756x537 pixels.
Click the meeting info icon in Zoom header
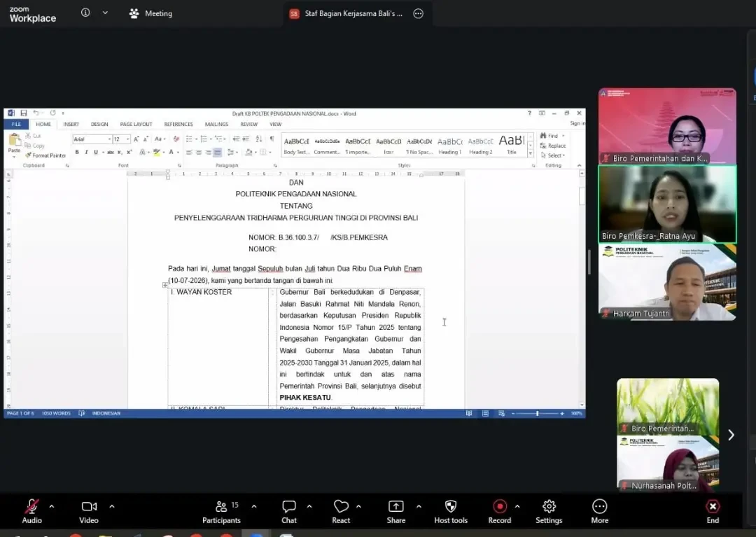point(85,13)
